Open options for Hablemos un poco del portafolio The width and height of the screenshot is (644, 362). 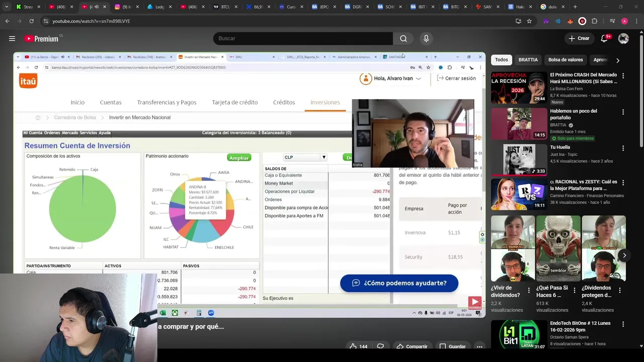(x=623, y=112)
